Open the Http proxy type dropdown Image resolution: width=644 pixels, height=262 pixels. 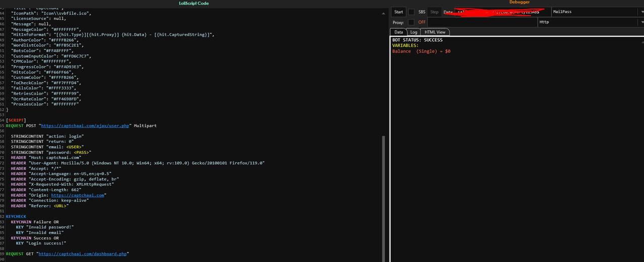click(591, 22)
